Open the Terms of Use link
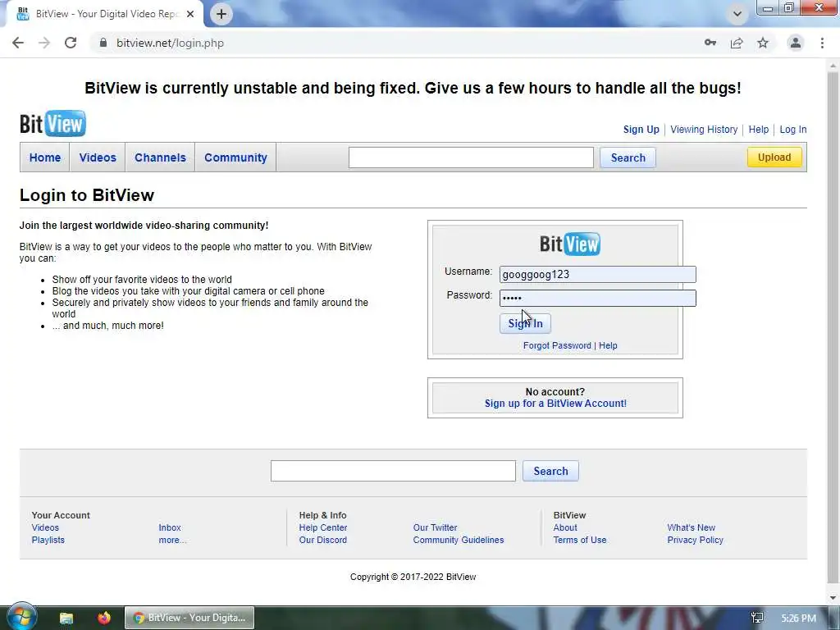Image resolution: width=840 pixels, height=630 pixels. click(x=580, y=540)
